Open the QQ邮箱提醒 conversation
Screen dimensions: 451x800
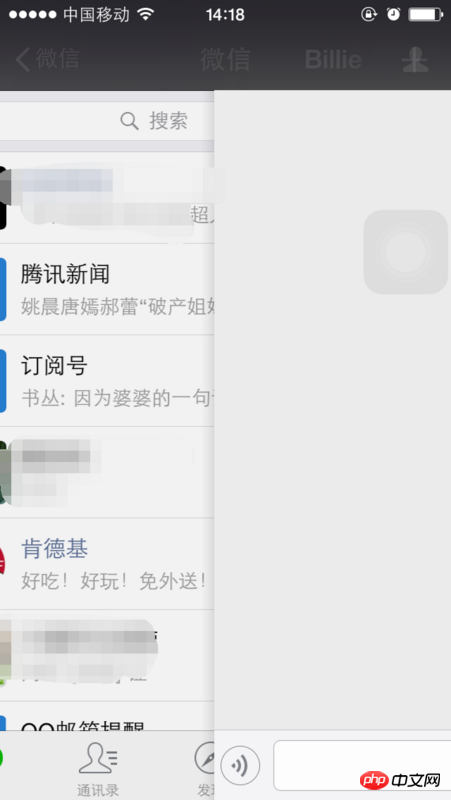point(107,716)
